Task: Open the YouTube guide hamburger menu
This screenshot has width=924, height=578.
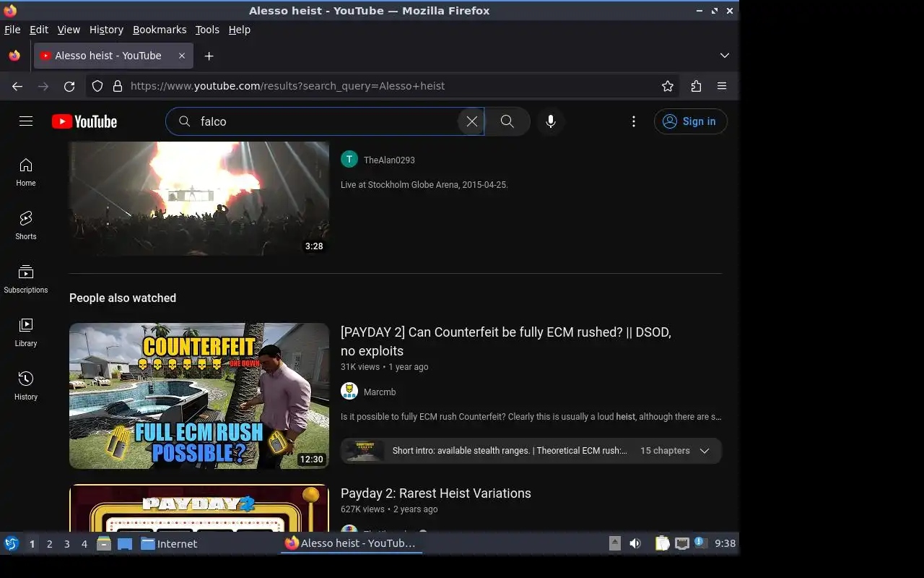Action: pyautogui.click(x=26, y=121)
